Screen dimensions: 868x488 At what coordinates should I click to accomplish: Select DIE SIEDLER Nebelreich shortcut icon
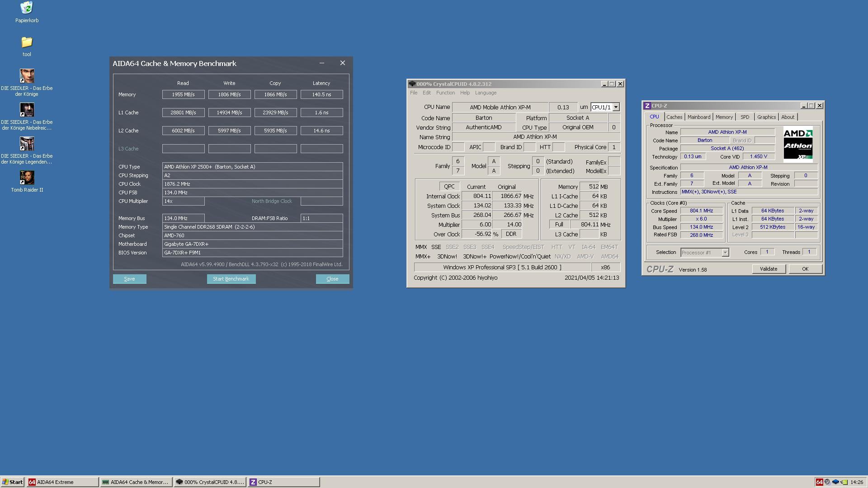tap(27, 110)
